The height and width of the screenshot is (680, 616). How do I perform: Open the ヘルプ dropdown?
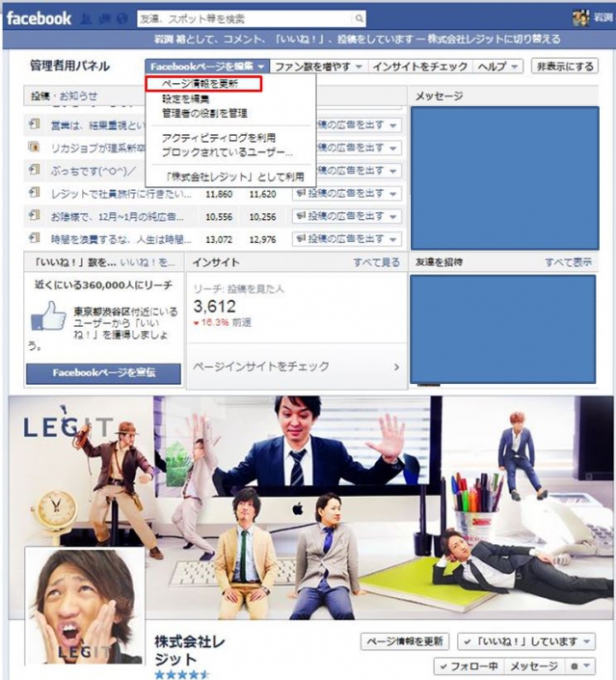click(497, 67)
